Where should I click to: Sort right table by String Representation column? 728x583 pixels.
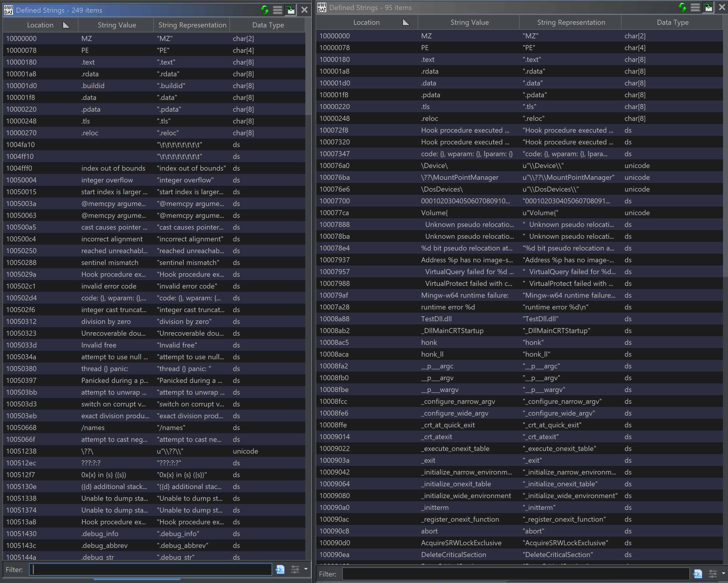click(x=571, y=22)
